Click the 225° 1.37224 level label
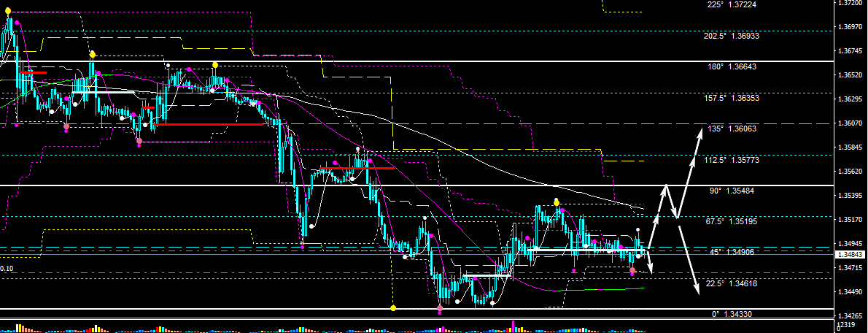The image size is (868, 333). click(x=732, y=4)
